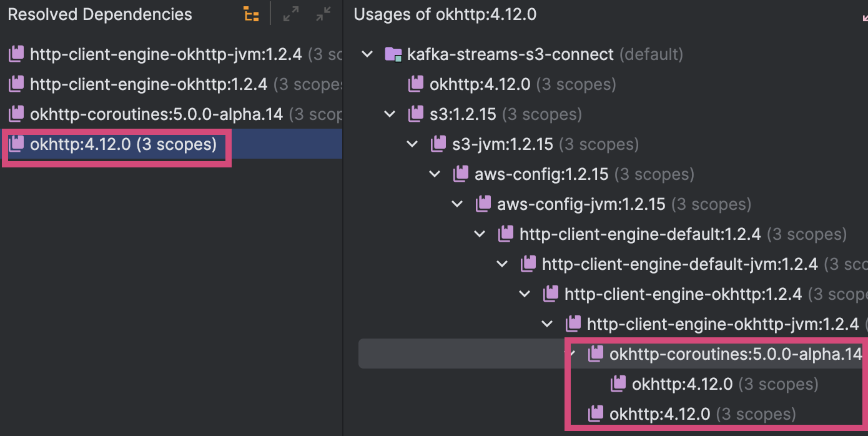Click library icon beside okhttp-coroutines in left list
This screenshot has height=436, width=868.
[x=16, y=114]
